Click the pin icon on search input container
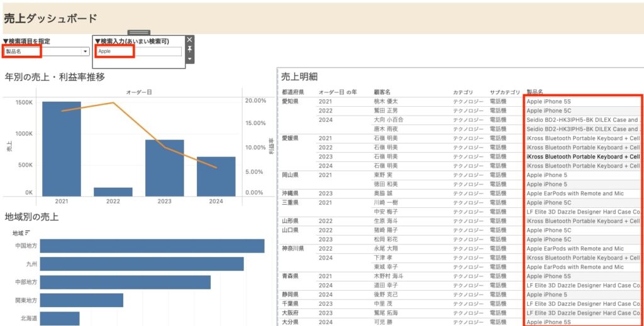Screen dimensions: 644x326 pyautogui.click(x=190, y=49)
